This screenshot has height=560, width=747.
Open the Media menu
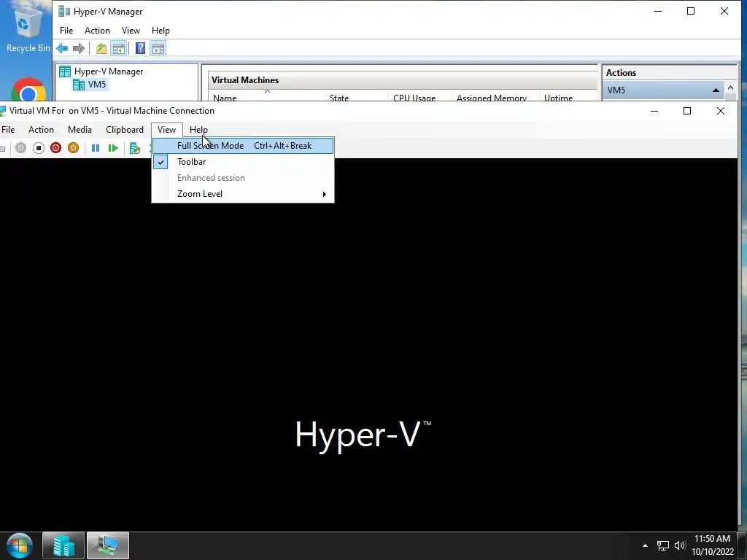tap(80, 130)
